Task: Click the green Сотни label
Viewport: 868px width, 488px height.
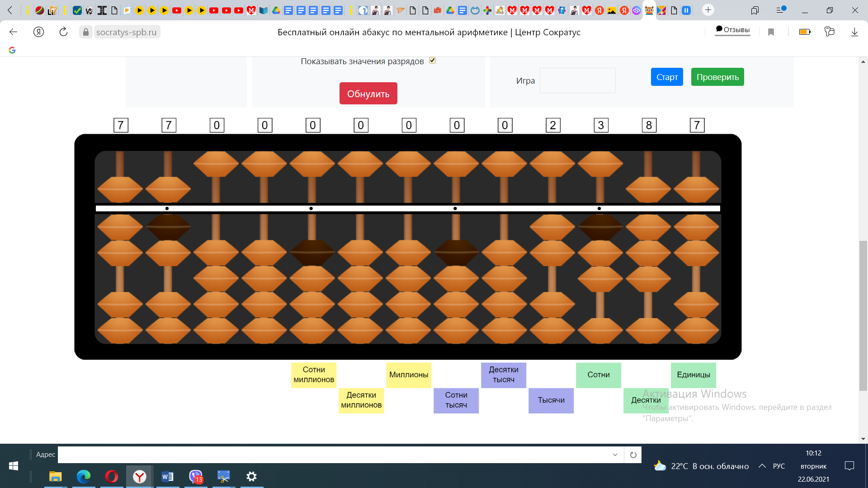Action: tap(599, 375)
